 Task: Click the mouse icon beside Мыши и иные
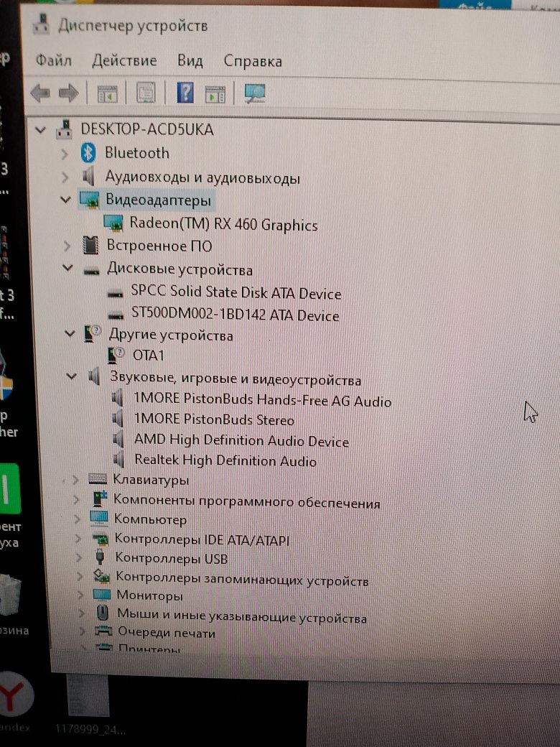(103, 613)
